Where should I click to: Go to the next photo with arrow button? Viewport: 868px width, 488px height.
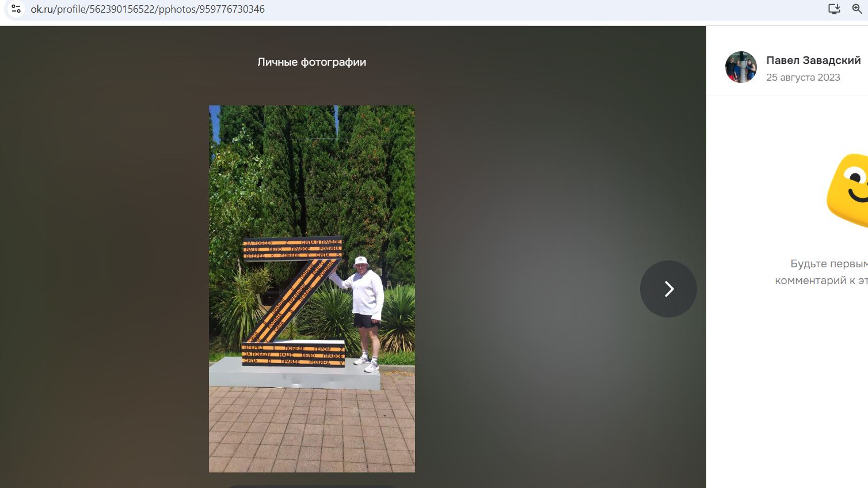pos(668,289)
